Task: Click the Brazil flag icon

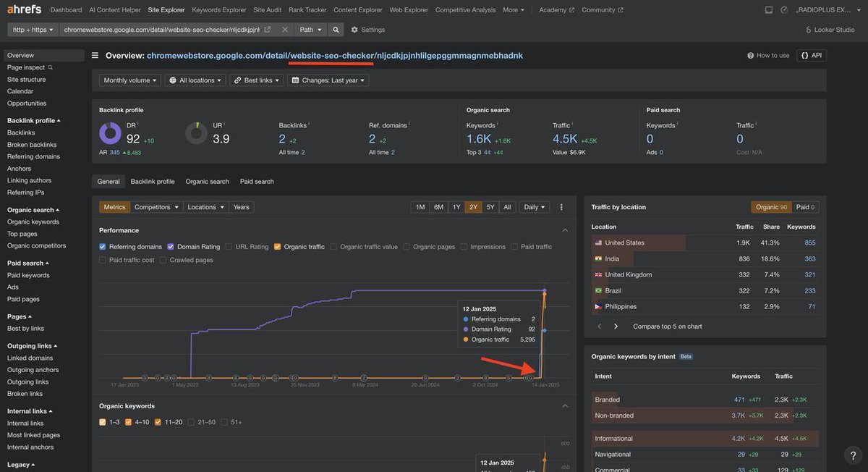Action: point(598,290)
